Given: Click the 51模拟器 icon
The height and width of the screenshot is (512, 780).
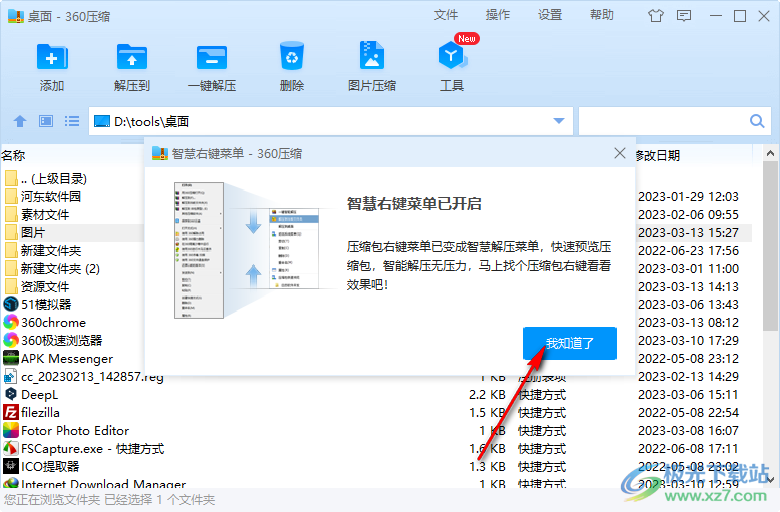Looking at the screenshot, I should click(x=10, y=304).
